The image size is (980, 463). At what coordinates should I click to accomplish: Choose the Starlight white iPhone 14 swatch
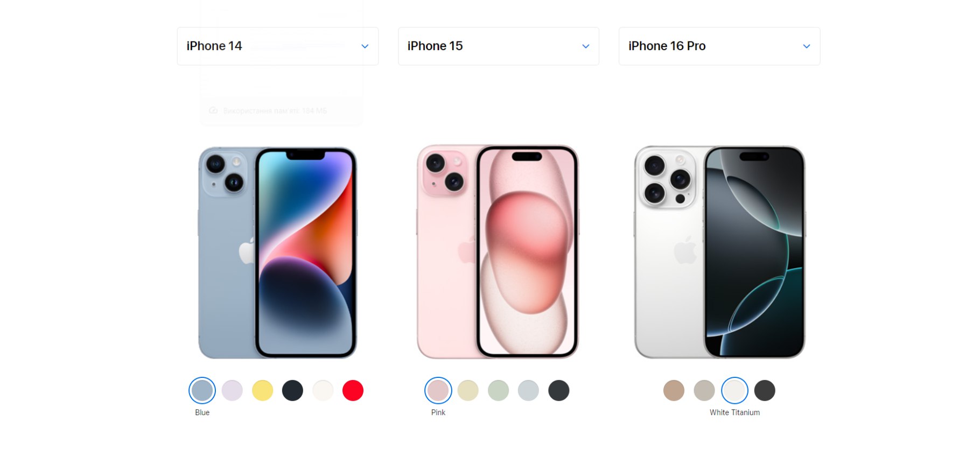[x=323, y=390]
